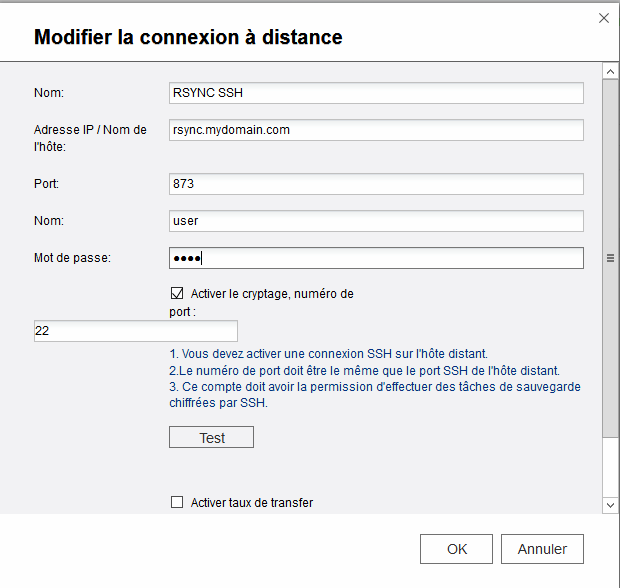Click the SSH port field showing 22

[136, 331]
